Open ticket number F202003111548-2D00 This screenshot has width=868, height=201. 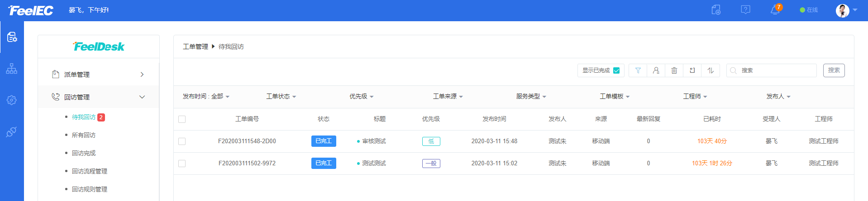click(247, 141)
